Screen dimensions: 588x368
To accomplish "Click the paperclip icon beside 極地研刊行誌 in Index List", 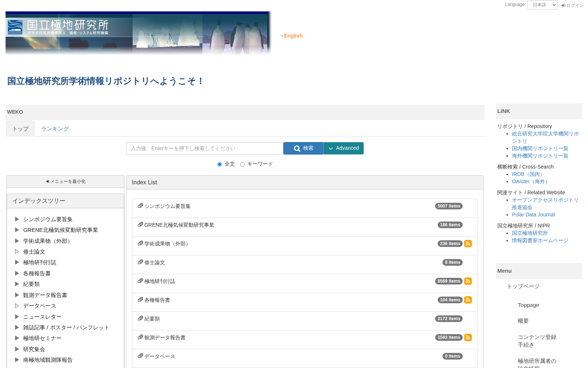I will point(140,281).
